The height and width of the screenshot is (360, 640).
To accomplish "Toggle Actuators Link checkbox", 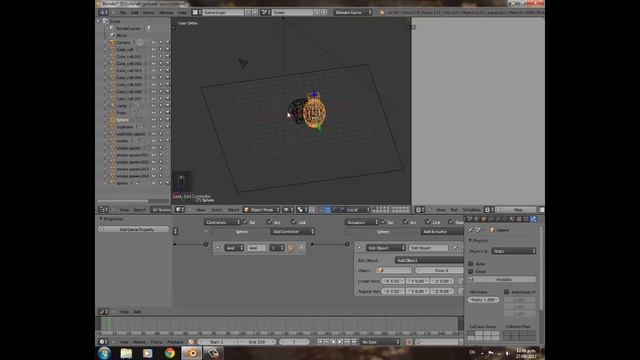I will [428, 222].
